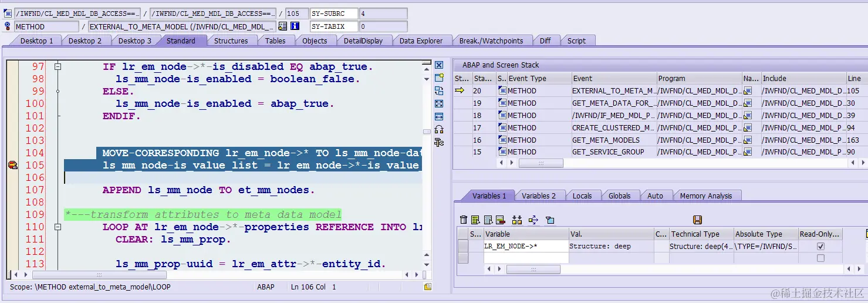
Task: Click the LR_EM_NODE->* variable name field
Action: [x=525, y=247]
